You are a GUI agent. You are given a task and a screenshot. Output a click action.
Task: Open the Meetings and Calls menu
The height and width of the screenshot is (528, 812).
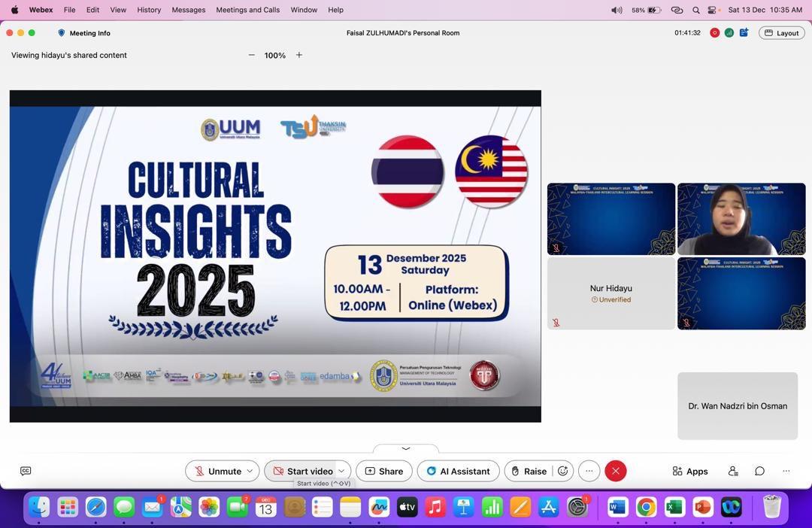[247, 10]
